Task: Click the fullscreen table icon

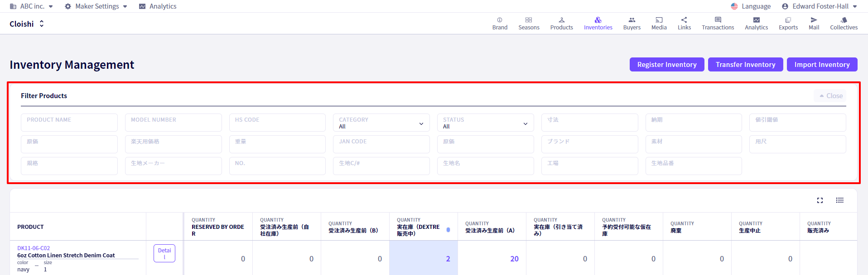Action: (820, 200)
